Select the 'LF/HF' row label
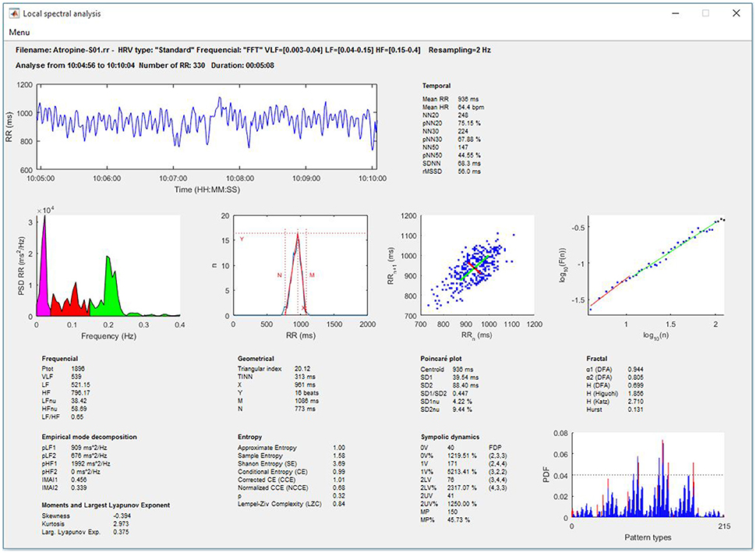The width and height of the screenshot is (756, 553). (x=50, y=417)
